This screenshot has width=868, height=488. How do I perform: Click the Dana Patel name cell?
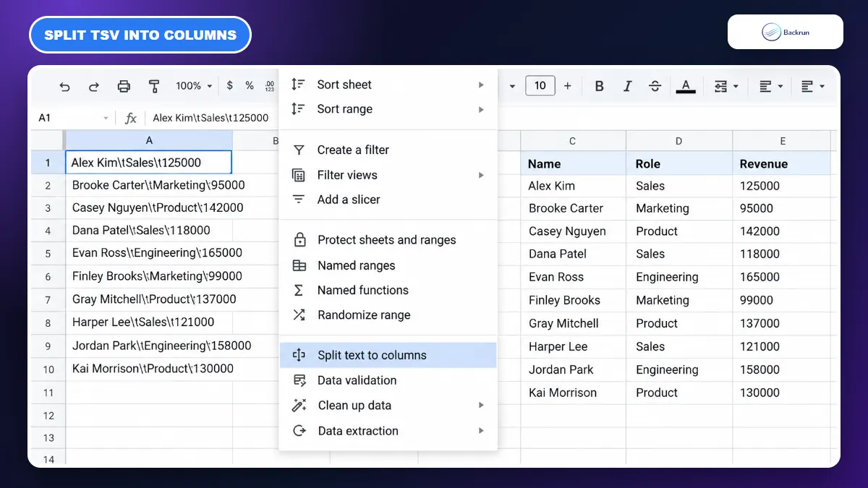tap(573, 254)
